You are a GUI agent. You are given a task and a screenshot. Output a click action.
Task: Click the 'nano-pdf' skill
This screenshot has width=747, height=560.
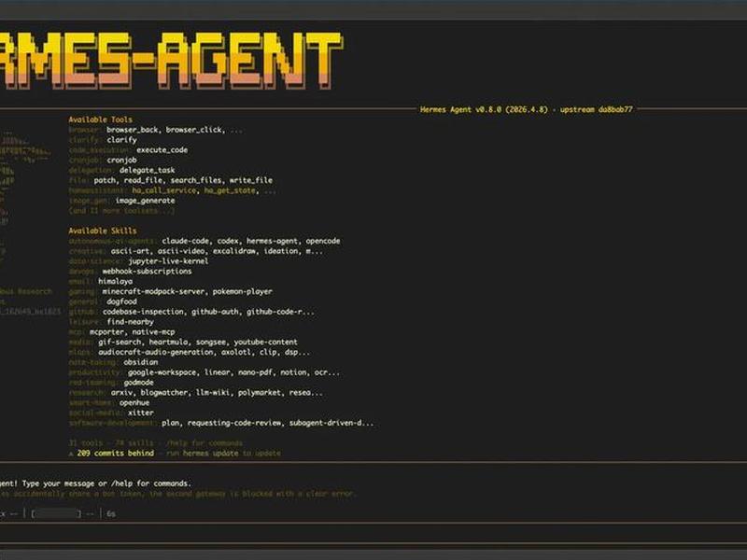coord(255,372)
